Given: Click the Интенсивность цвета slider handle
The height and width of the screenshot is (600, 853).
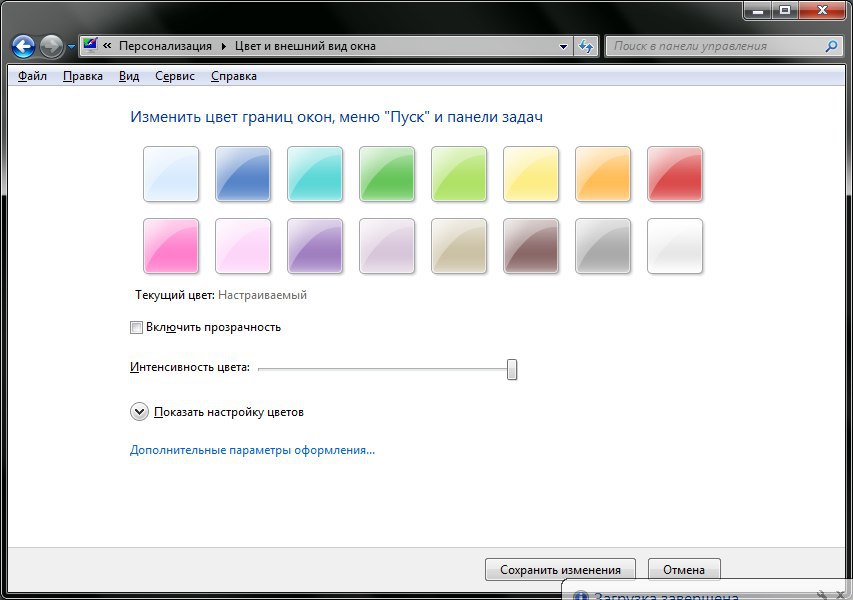Looking at the screenshot, I should pos(512,369).
